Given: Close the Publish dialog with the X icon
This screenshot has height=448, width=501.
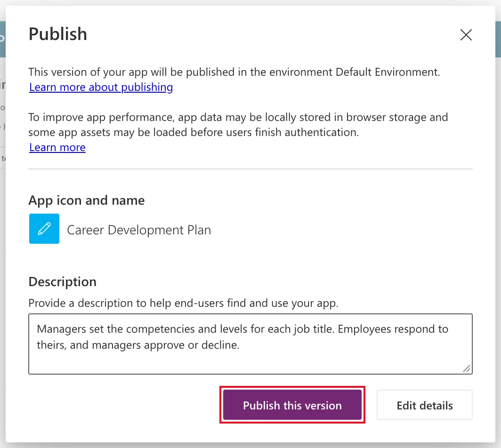Looking at the screenshot, I should 466,35.
